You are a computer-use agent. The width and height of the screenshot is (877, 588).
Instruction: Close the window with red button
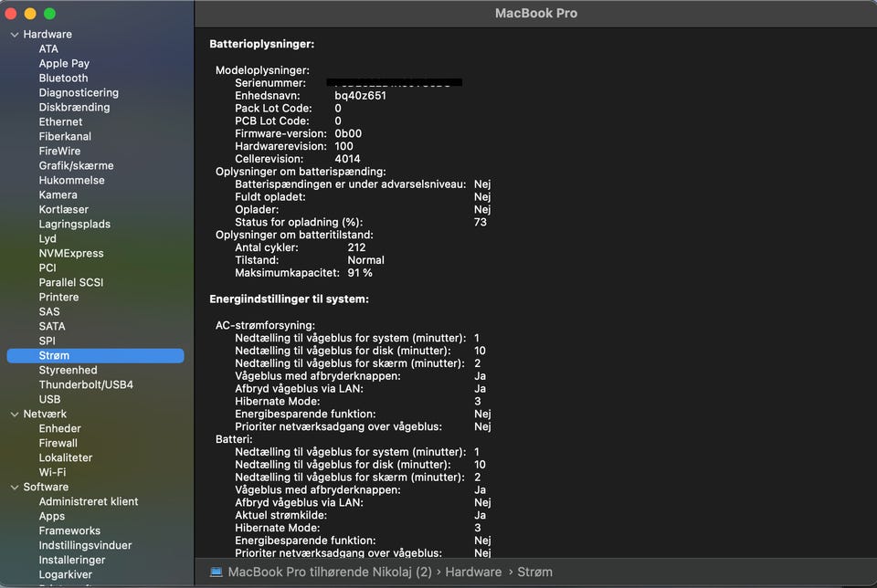[x=11, y=14]
